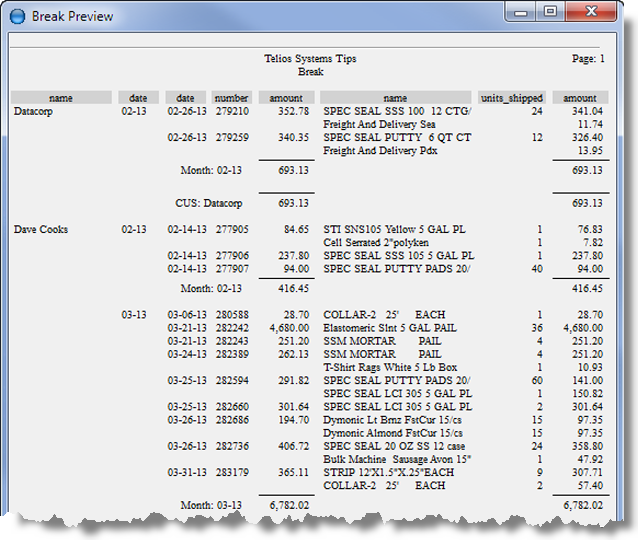Select the Freight And Delivery Pdx line
The image size is (638, 540).
coord(381,150)
